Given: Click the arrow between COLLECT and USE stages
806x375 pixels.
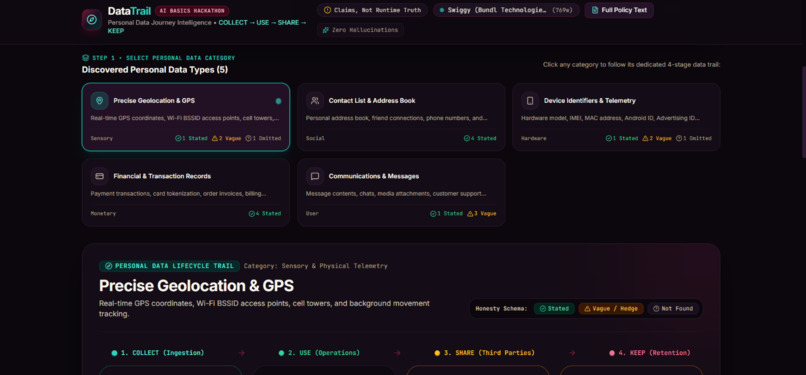Looking at the screenshot, I should 242,353.
